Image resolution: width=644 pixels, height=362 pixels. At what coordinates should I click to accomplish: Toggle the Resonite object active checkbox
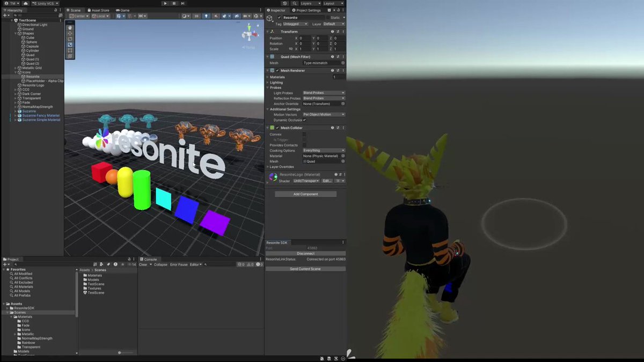pyautogui.click(x=279, y=18)
